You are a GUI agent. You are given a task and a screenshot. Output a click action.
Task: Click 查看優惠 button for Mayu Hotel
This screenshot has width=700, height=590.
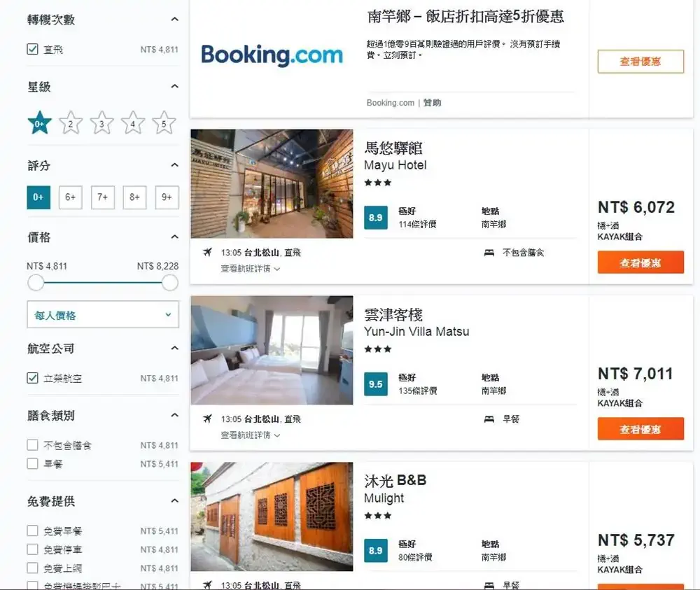click(640, 262)
